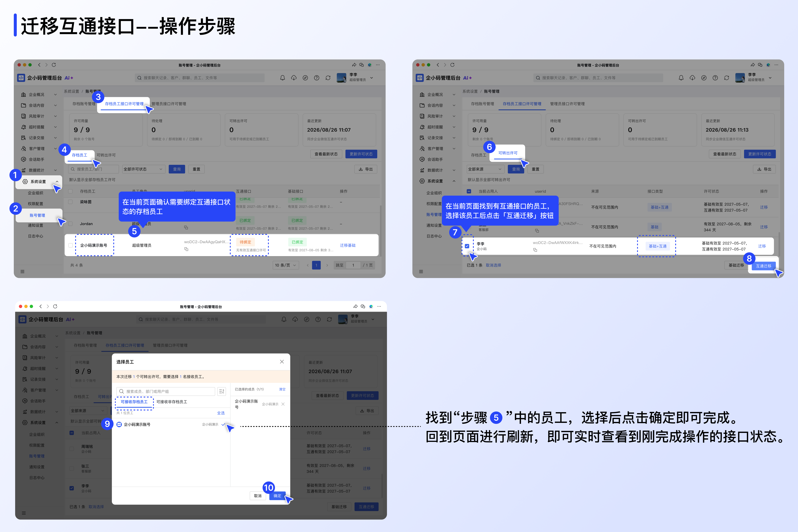Open help question-mark icon in top-right window
Screen dimensions: 798x532
715,78
